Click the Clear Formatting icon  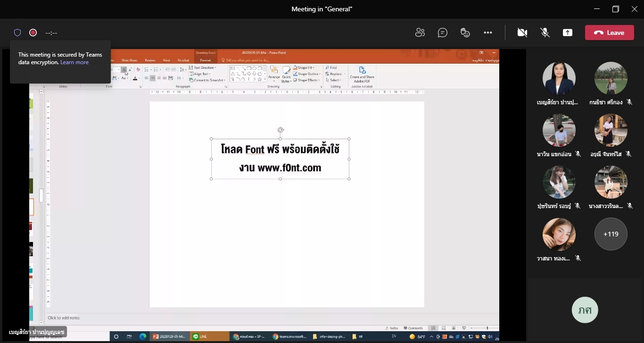pos(138,69)
